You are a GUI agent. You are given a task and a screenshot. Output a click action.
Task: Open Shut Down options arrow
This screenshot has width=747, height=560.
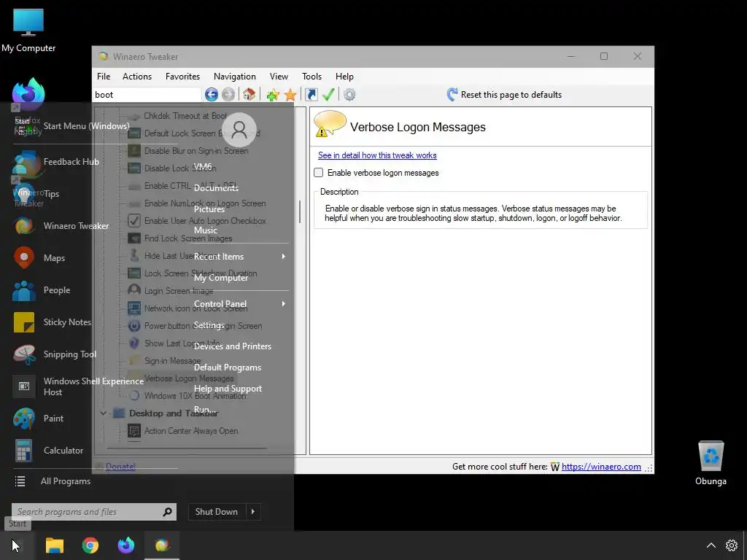point(253,512)
